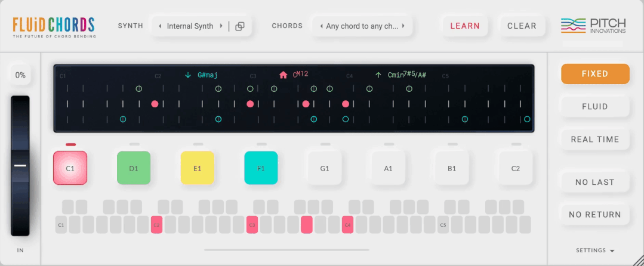Click the 0% bend value field
Image resolution: width=644 pixels, height=266 pixels.
pyautogui.click(x=20, y=75)
